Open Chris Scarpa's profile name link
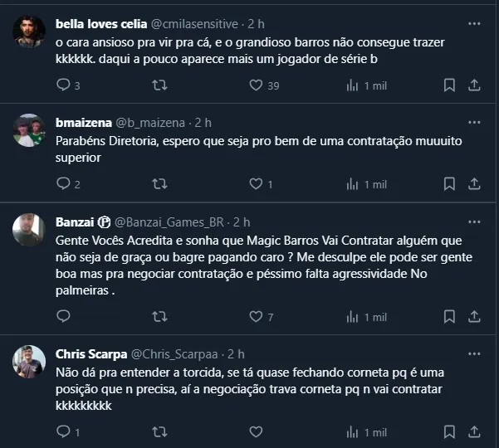499x448 pixels. [x=90, y=354]
